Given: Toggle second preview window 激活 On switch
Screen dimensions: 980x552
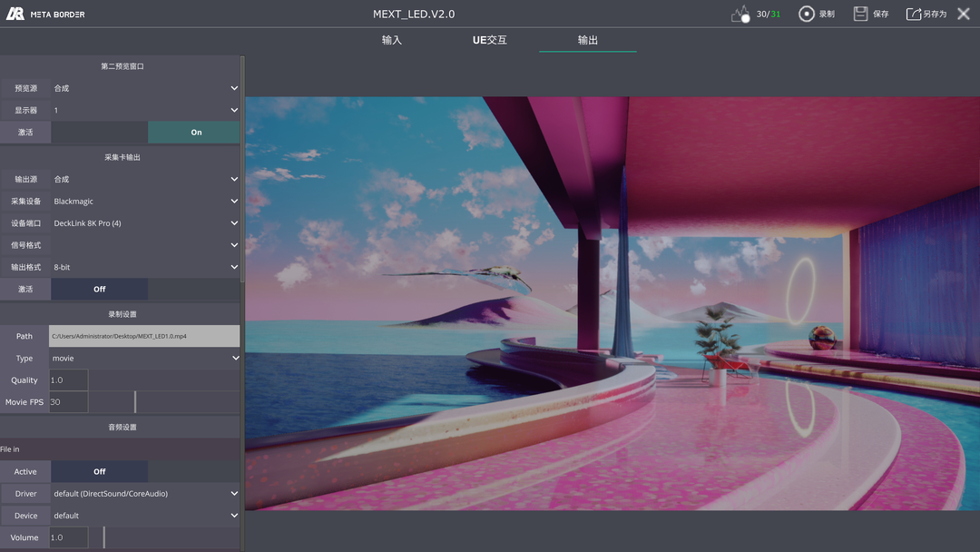Looking at the screenshot, I should (x=194, y=132).
